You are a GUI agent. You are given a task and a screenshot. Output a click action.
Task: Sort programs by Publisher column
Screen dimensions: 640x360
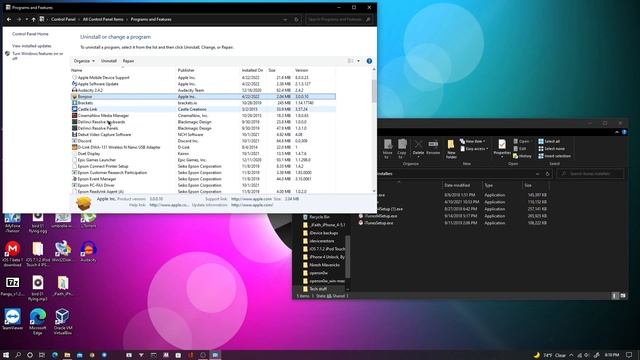tap(186, 70)
